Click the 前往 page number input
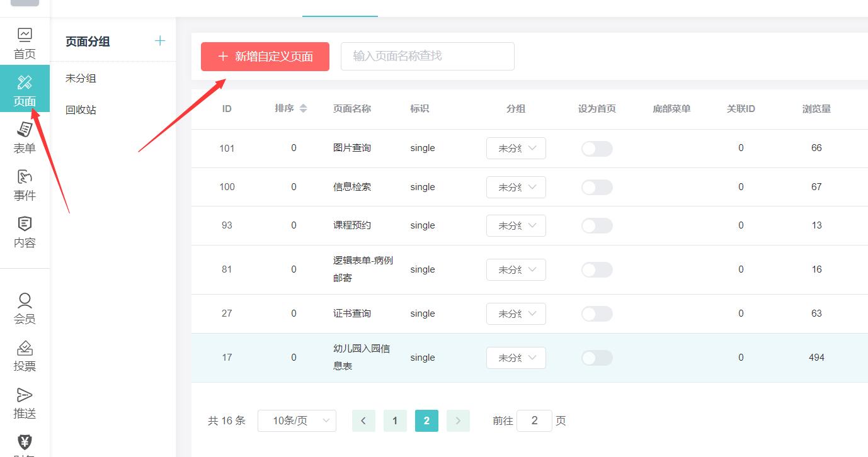The image size is (868, 457). coord(534,420)
